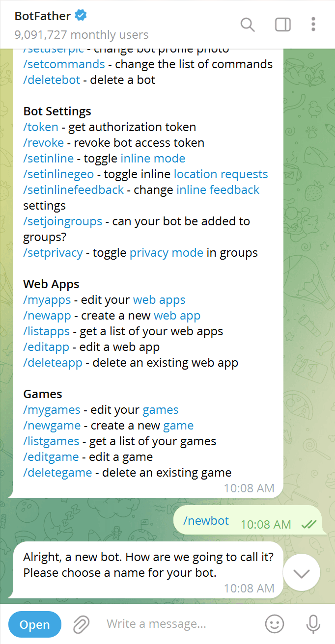
Task: Click the double-check read receipt icon
Action: click(x=309, y=524)
